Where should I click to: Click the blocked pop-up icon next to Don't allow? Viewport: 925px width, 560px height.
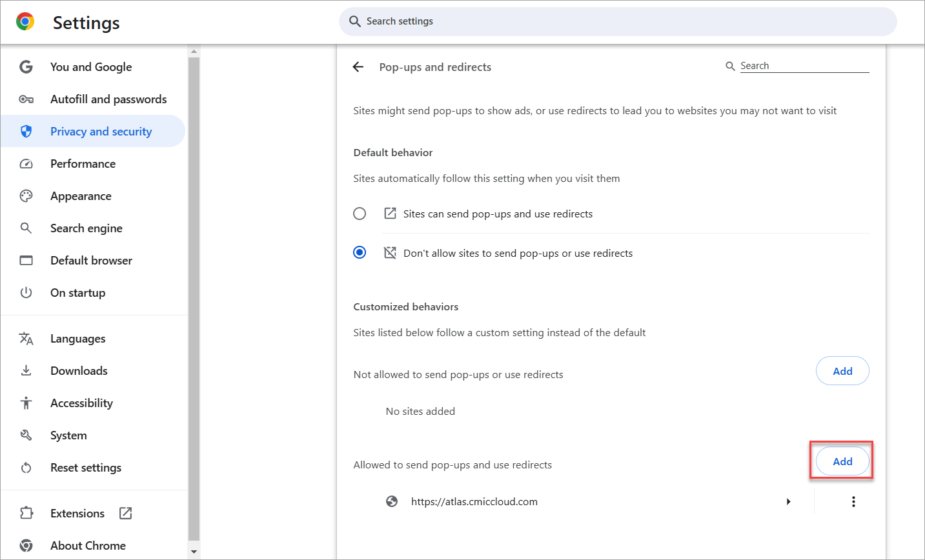click(x=390, y=253)
